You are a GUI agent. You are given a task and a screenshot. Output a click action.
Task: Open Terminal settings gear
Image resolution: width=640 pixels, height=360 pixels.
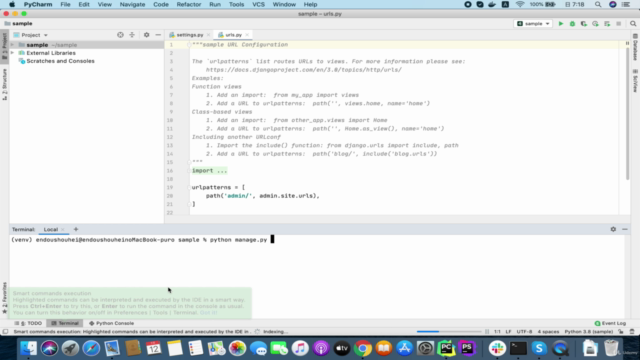613,229
